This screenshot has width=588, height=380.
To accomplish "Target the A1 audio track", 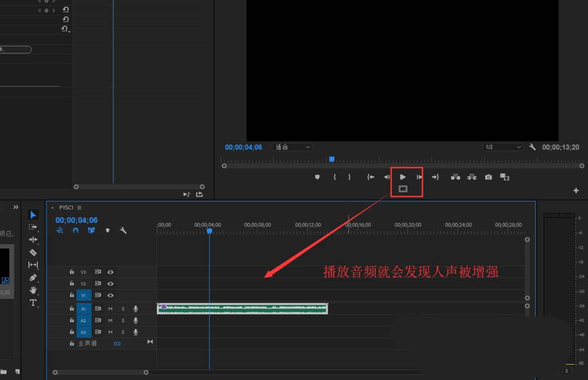I will (83, 309).
